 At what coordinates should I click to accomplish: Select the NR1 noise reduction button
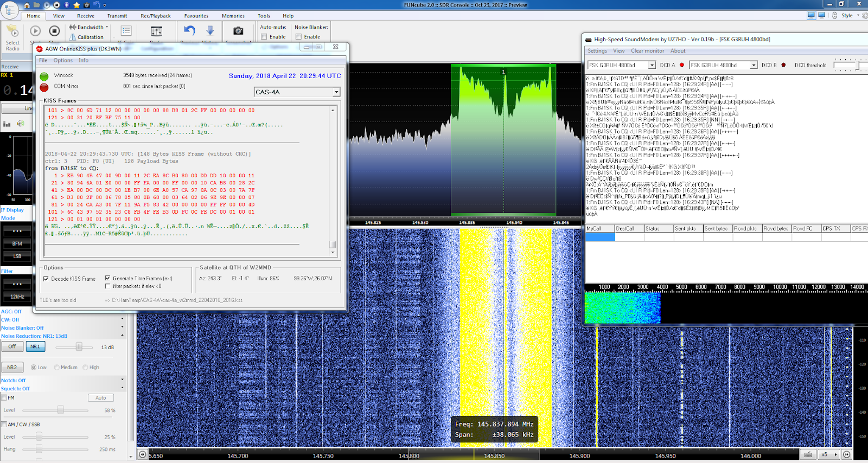point(35,346)
